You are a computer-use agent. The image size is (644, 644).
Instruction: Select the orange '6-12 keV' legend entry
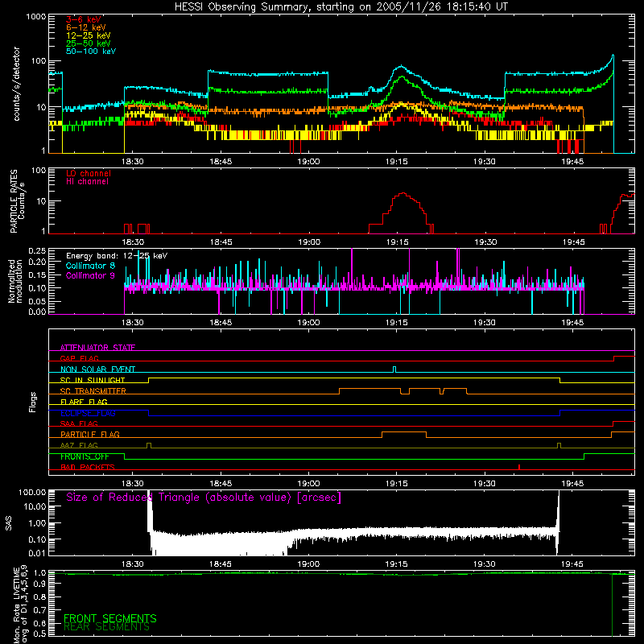click(86, 27)
